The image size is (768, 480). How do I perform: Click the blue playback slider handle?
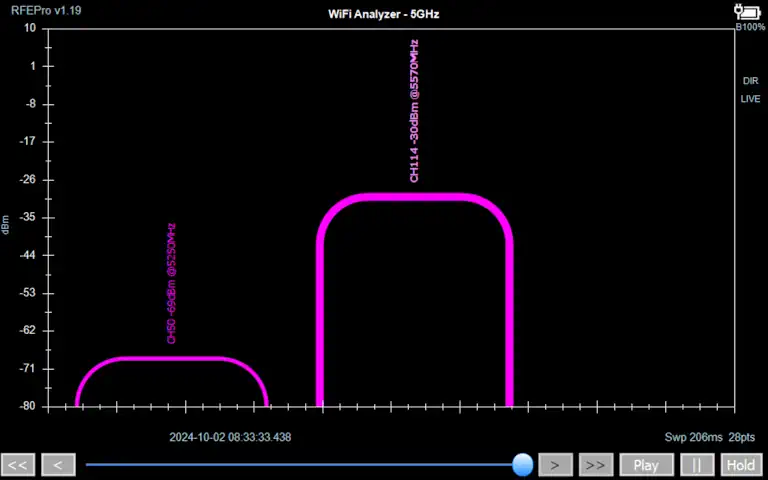(x=522, y=464)
